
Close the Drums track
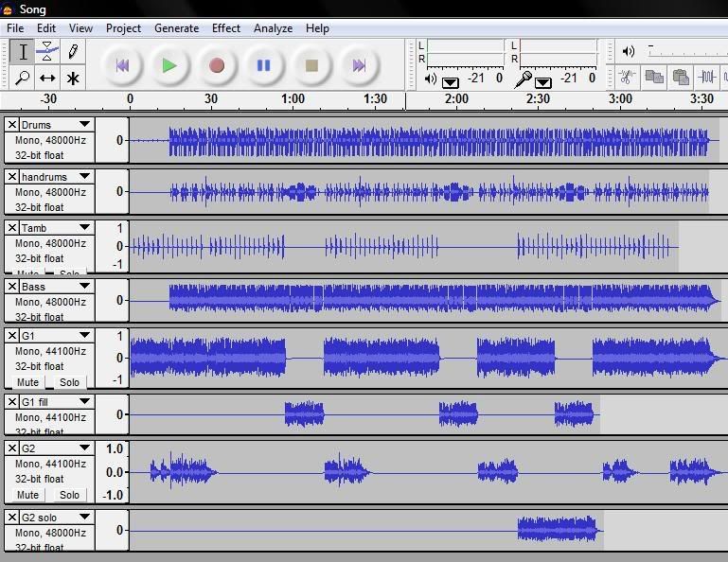pos(12,124)
